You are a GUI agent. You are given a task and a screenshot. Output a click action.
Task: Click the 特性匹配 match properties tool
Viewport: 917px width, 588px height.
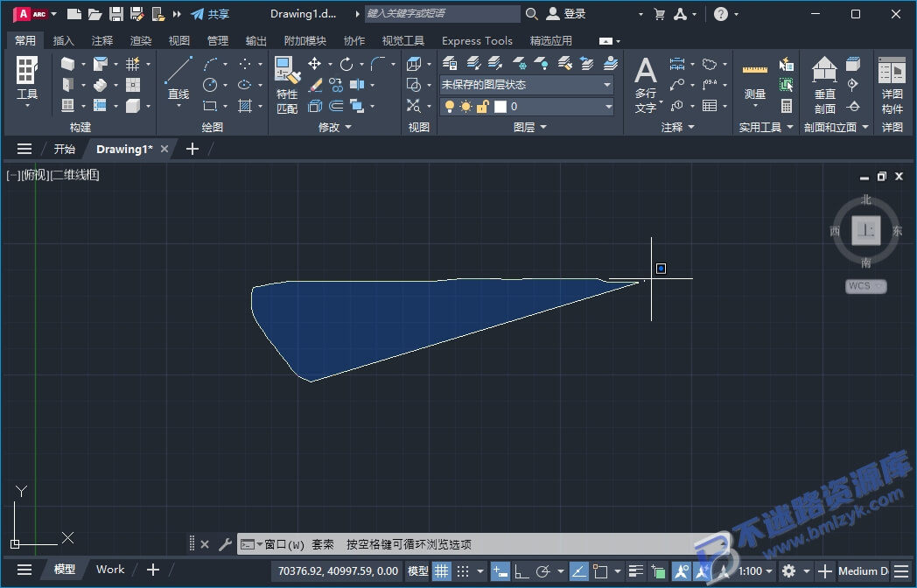click(x=287, y=85)
